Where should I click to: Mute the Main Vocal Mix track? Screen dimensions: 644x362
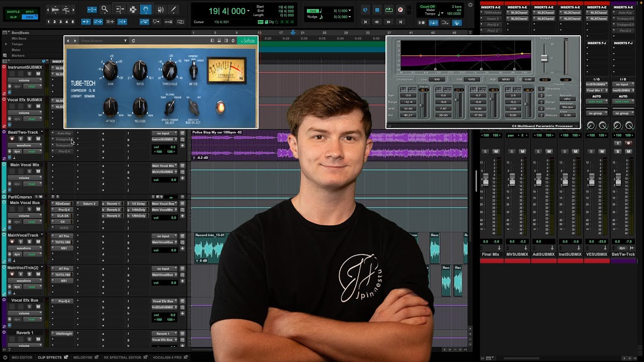click(x=38, y=171)
